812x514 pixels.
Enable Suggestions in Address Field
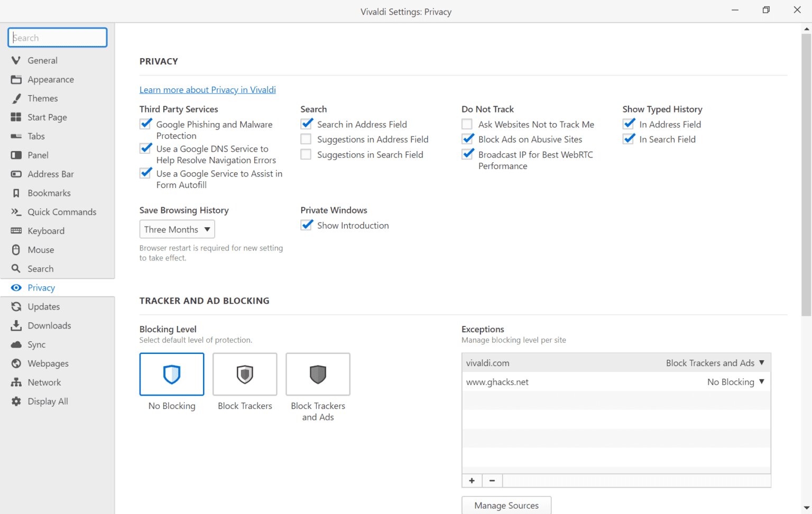(306, 139)
